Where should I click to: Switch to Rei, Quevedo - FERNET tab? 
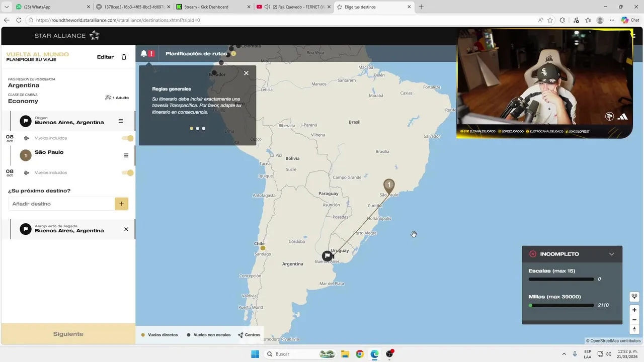point(294,7)
